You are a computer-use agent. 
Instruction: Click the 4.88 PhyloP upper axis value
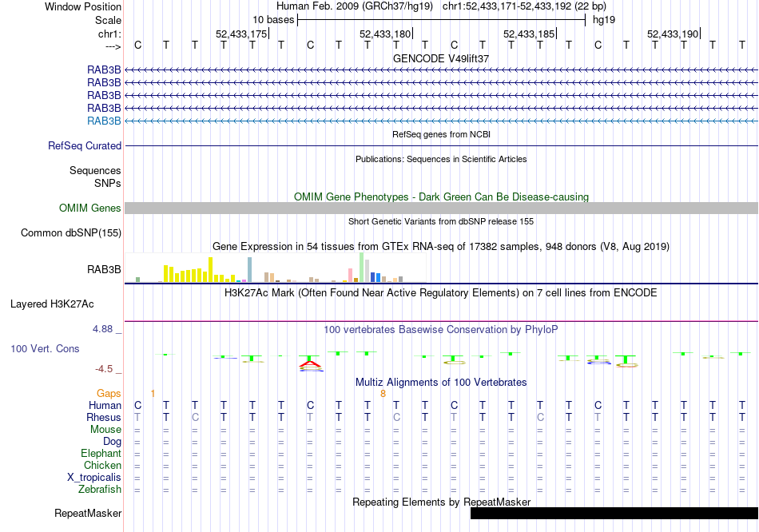[x=102, y=329]
